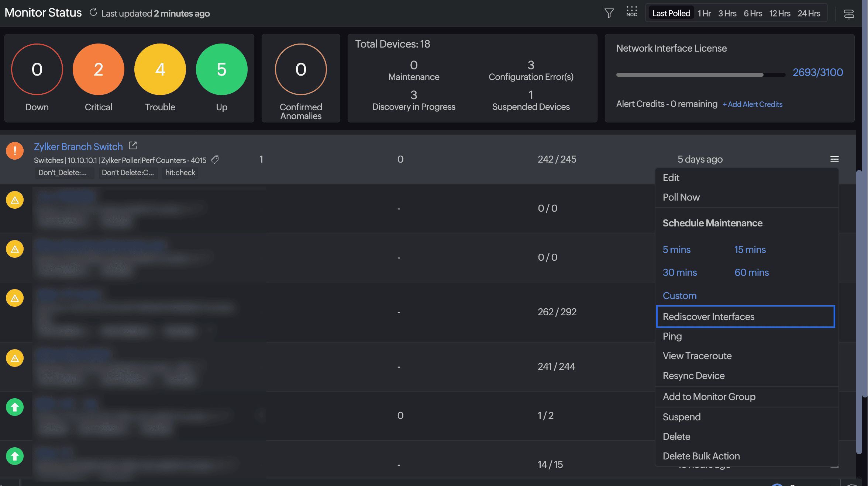Select Rediscover Interfaces from the menu
The width and height of the screenshot is (868, 486).
pos(708,317)
